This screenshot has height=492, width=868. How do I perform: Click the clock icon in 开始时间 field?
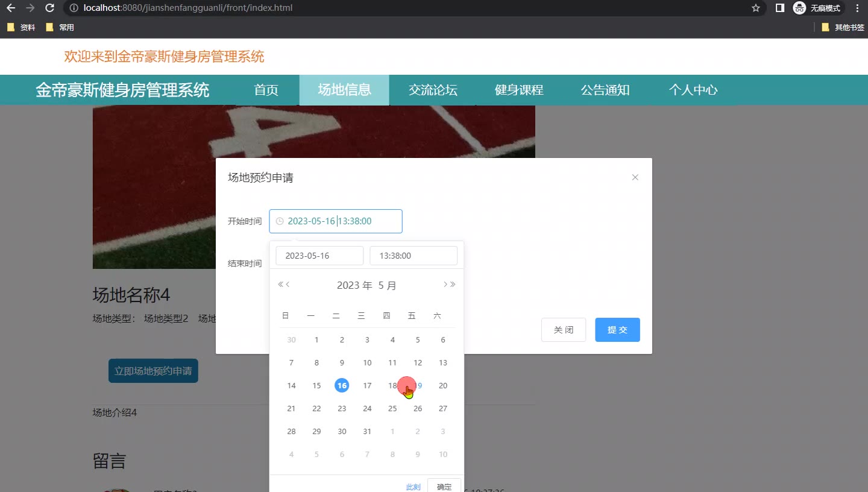pyautogui.click(x=280, y=221)
